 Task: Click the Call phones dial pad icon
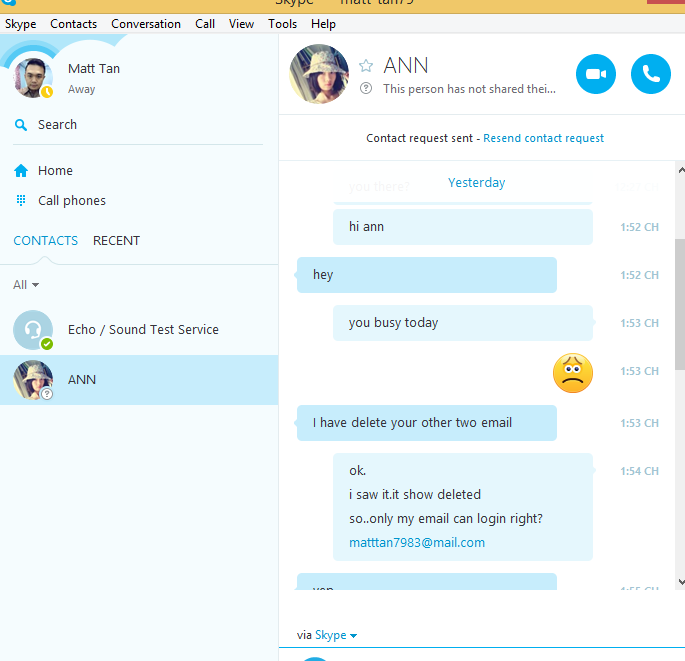21,201
